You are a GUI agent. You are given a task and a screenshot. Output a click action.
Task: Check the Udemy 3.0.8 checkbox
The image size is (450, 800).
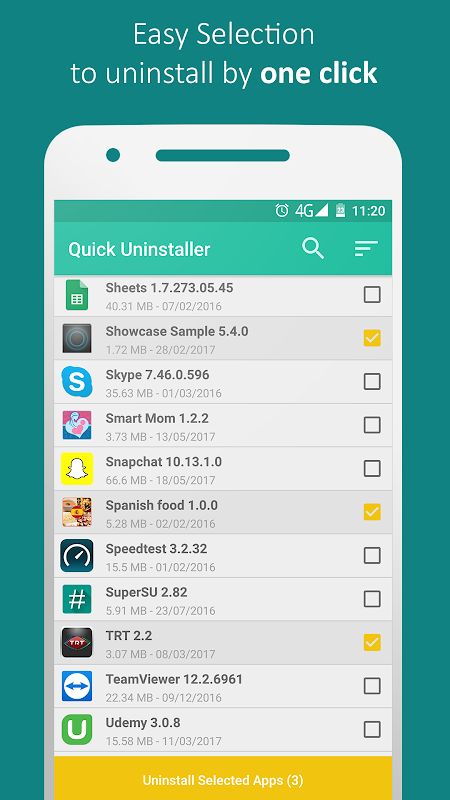pos(372,729)
